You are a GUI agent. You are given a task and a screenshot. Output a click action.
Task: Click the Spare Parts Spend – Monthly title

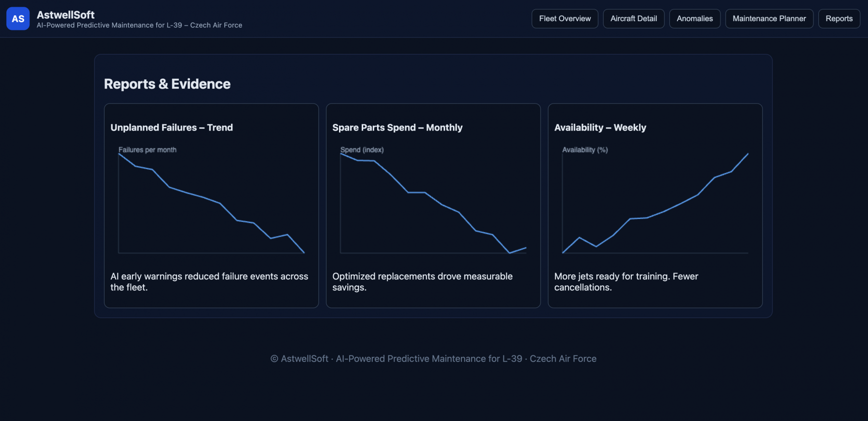397,128
